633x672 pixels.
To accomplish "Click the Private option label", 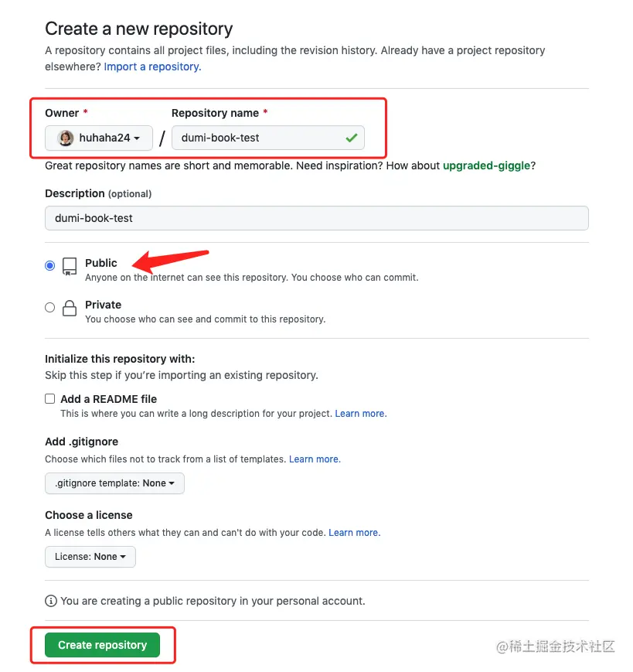I will click(104, 305).
